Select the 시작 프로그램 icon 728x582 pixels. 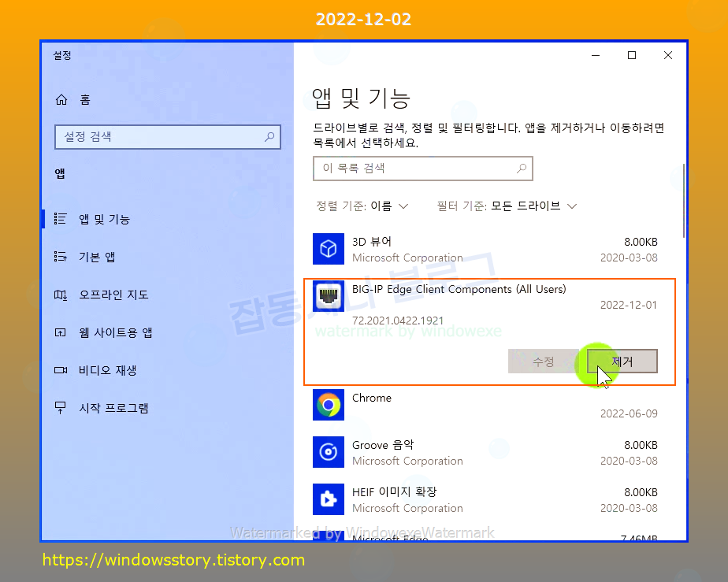click(61, 408)
